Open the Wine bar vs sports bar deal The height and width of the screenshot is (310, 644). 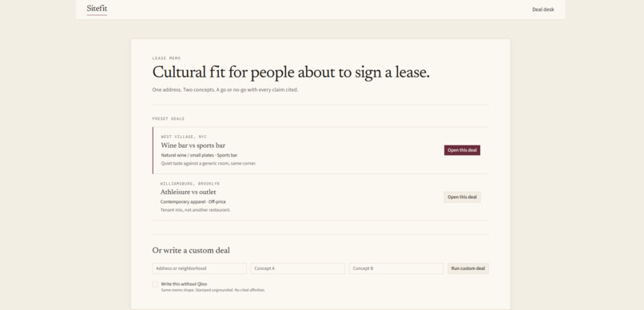tap(462, 150)
